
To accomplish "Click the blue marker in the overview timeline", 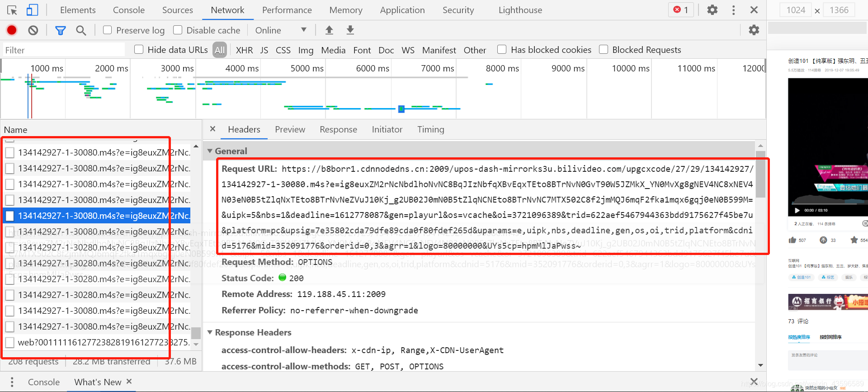I will point(401,109).
